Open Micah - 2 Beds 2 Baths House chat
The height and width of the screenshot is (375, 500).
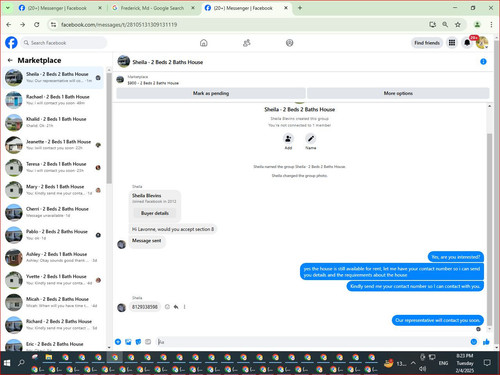click(x=53, y=302)
